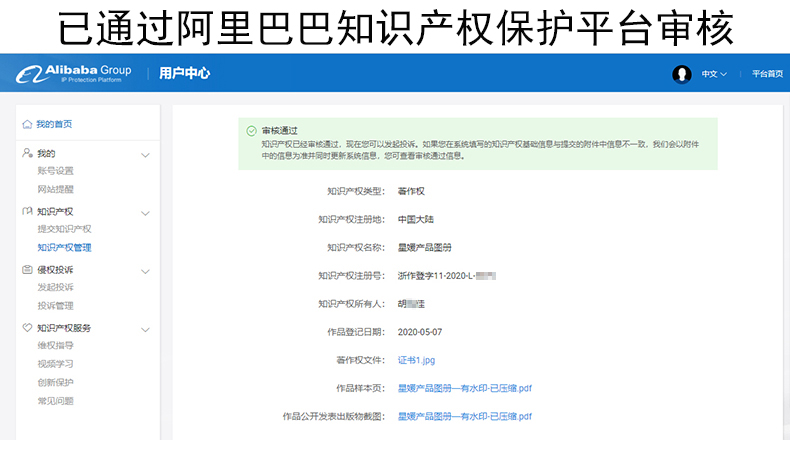Open 常见问题 in sidebar
The width and height of the screenshot is (790, 450).
(x=55, y=401)
